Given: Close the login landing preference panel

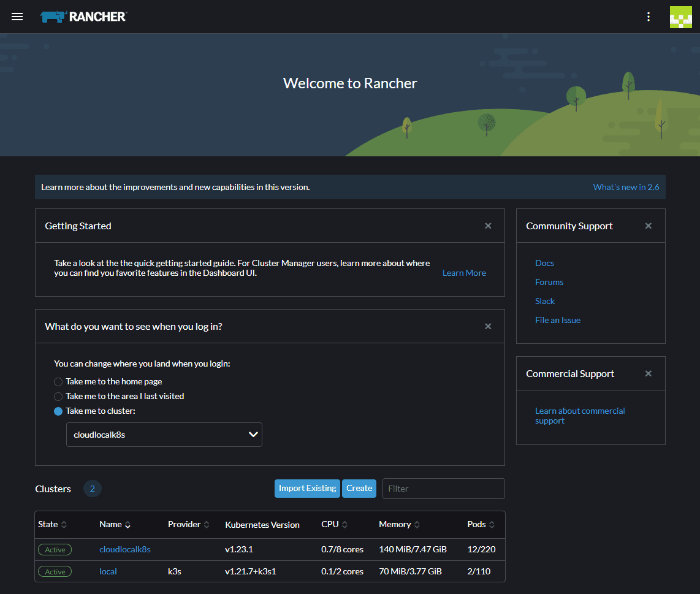Looking at the screenshot, I should pos(488,326).
